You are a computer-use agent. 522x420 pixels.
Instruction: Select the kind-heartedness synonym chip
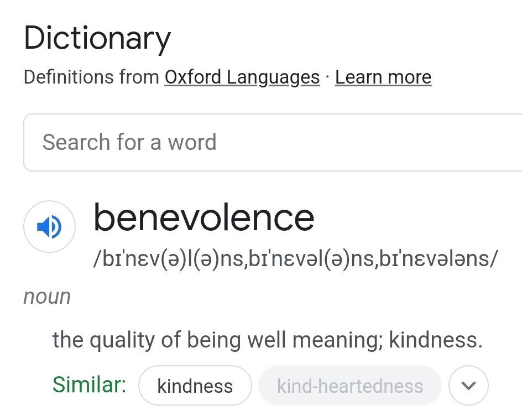click(x=350, y=386)
